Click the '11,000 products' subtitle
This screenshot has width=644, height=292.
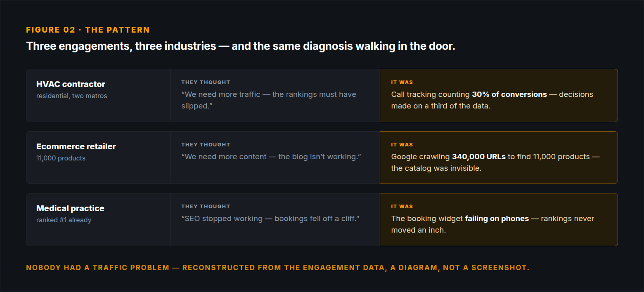coord(61,158)
